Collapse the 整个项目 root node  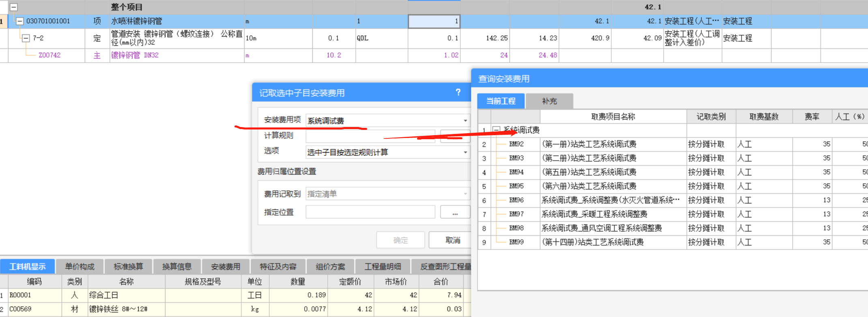[14, 7]
